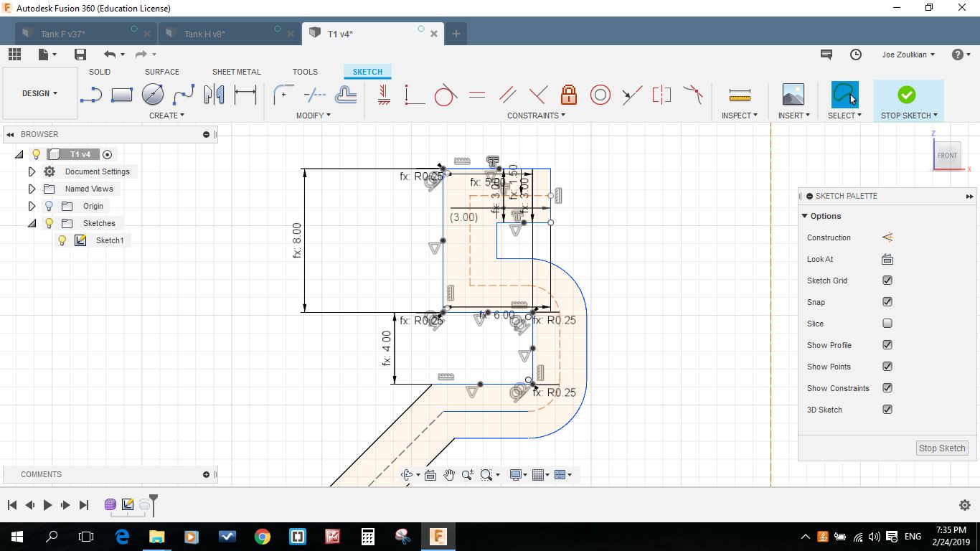Screen dimensions: 980x551
Task: Open the Joe Zoulikian account dropdown
Action: [908, 55]
